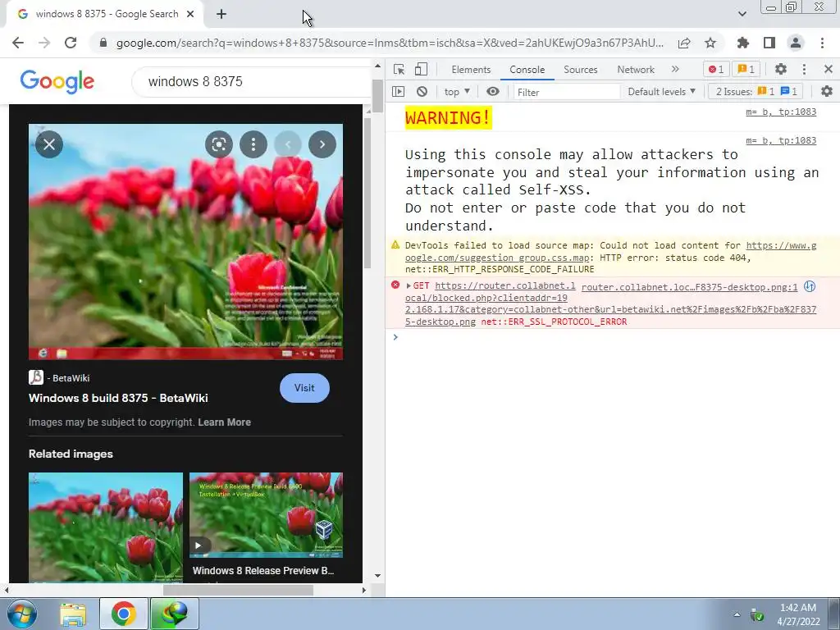This screenshot has height=630, width=840.
Task: Switch to Network tab
Action: 636,70
